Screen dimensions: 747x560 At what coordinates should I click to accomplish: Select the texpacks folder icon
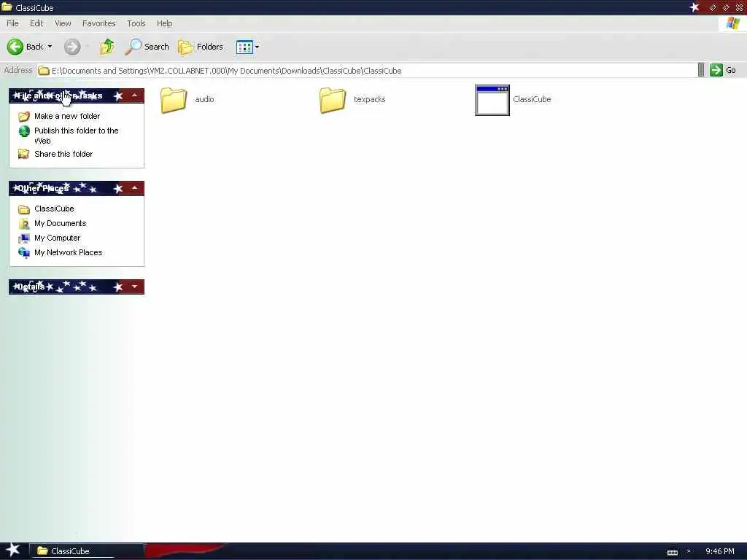333,100
